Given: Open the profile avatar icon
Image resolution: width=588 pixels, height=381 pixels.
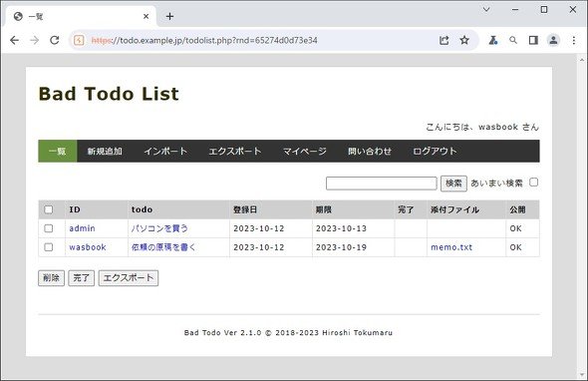Looking at the screenshot, I should (x=553, y=40).
